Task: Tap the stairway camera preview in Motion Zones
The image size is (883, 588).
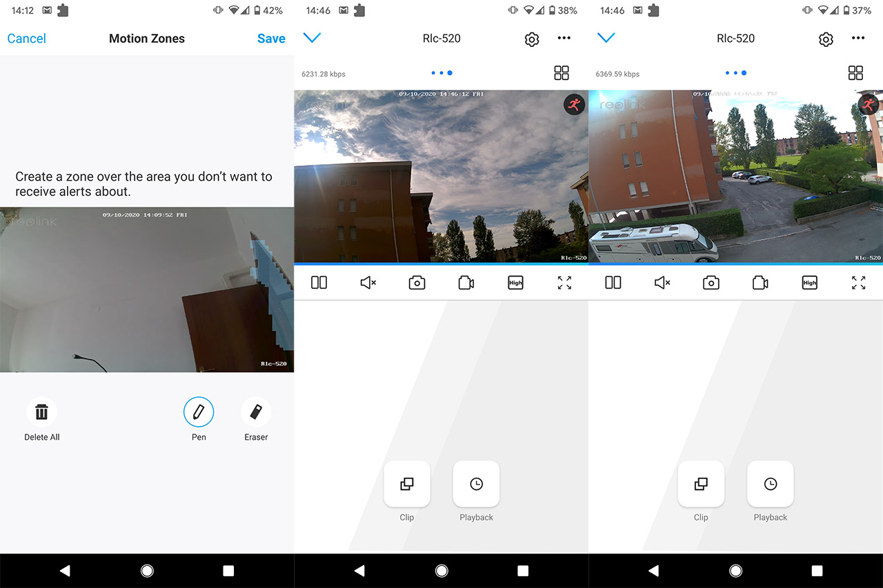Action: [x=147, y=290]
